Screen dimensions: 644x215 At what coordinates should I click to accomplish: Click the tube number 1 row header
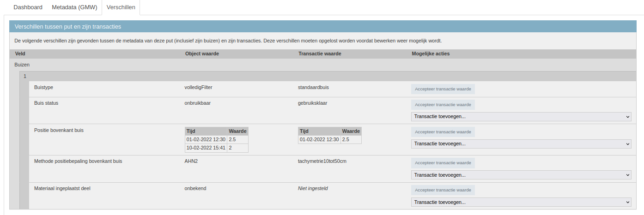pos(25,76)
